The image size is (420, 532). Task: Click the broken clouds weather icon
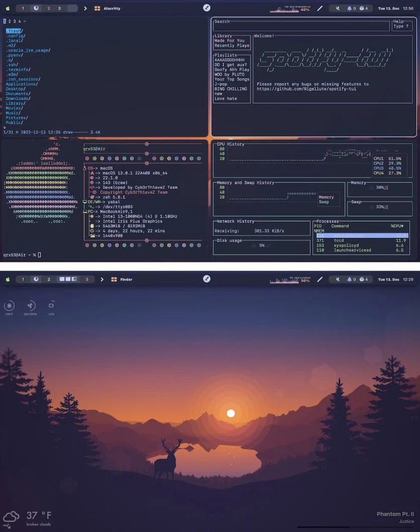point(11,517)
